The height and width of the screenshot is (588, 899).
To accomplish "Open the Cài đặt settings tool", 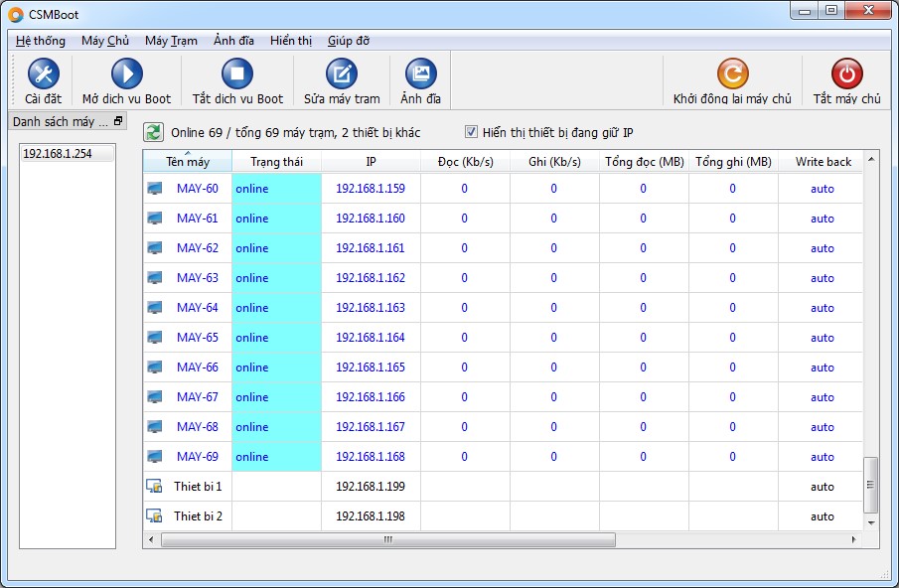I will click(43, 80).
